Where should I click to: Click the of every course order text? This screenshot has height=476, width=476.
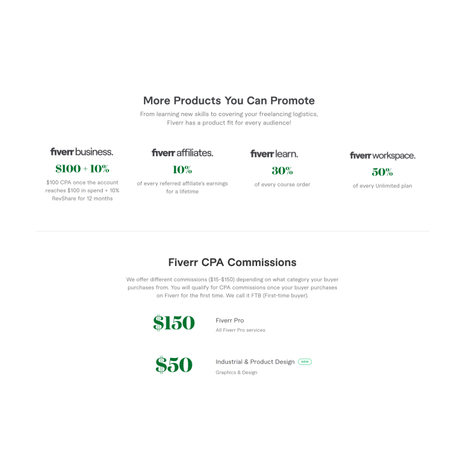pos(282,184)
